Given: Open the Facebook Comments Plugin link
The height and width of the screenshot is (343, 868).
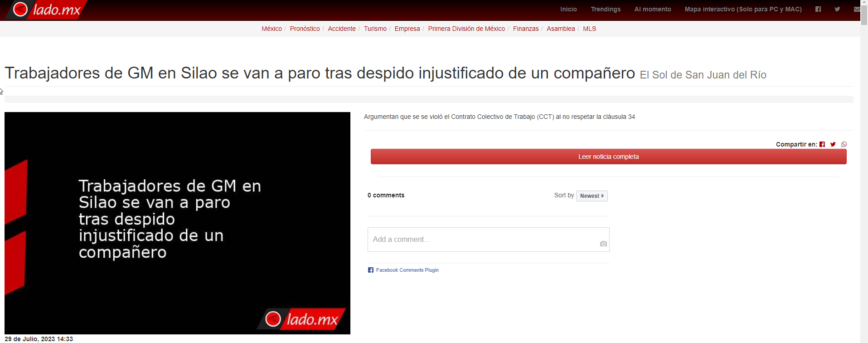Looking at the screenshot, I should (x=407, y=270).
